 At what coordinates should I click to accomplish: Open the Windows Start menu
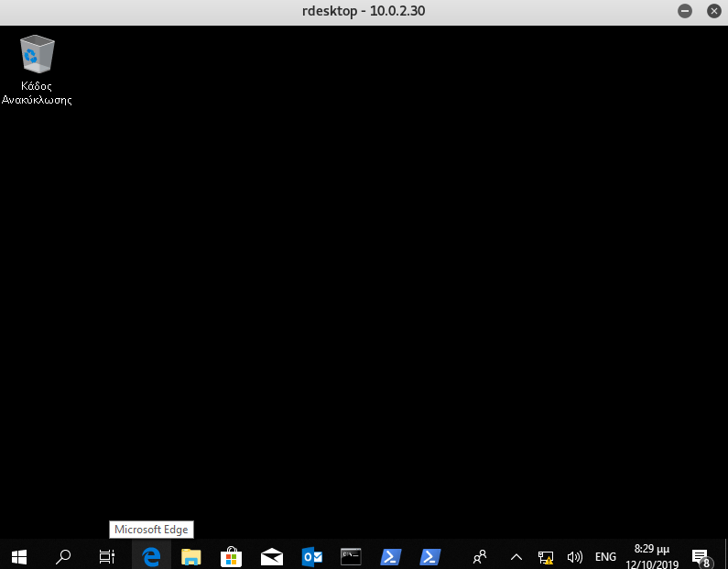(x=18, y=556)
